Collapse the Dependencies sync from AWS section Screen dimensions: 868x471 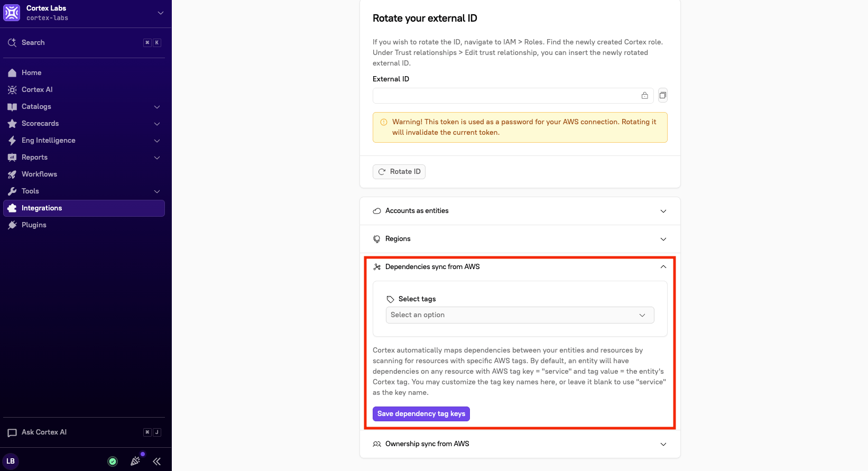(520, 267)
